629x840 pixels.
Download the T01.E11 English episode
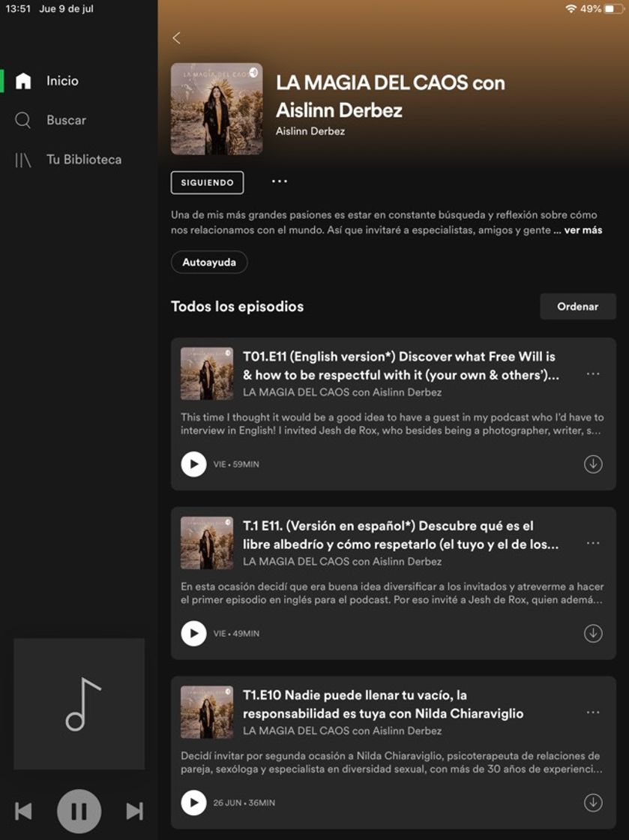(592, 464)
